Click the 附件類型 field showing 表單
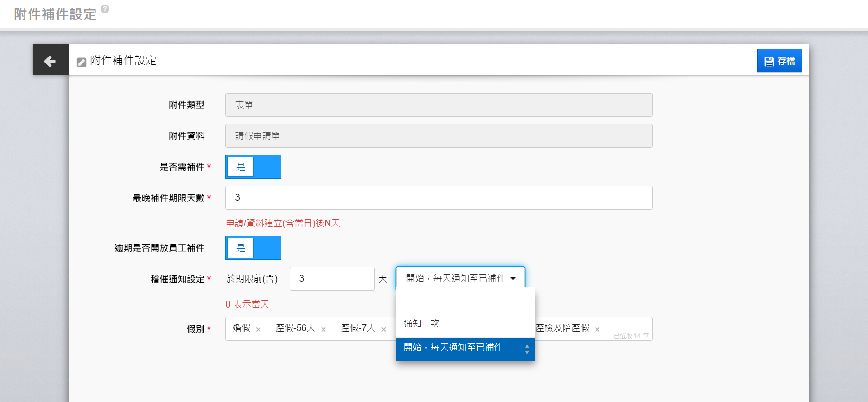 (438, 105)
